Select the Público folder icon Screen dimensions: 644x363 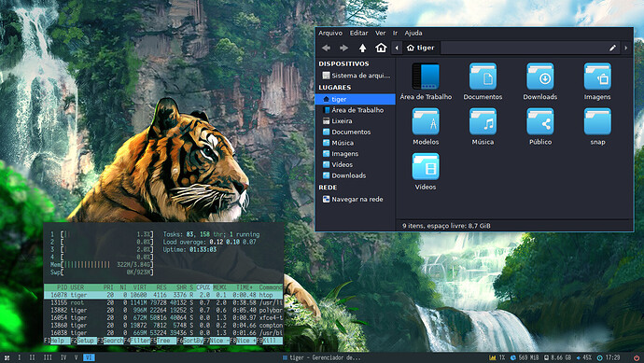pos(540,121)
